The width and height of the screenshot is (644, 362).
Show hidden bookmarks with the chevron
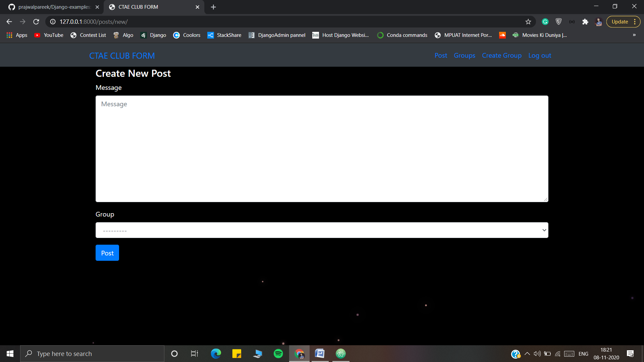[x=634, y=35]
